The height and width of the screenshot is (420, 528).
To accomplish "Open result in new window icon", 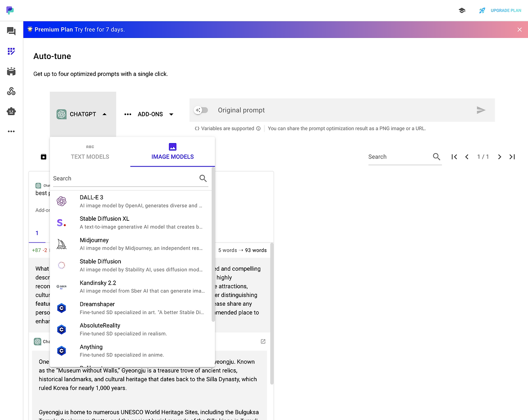I will point(263,342).
